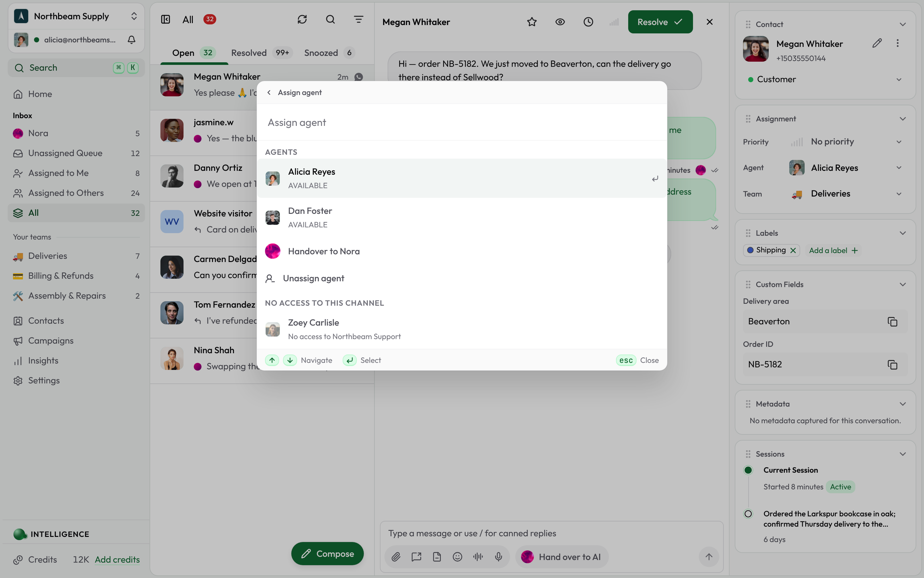Click Add a label button
Screen dimensions: 924x578
(834, 250)
